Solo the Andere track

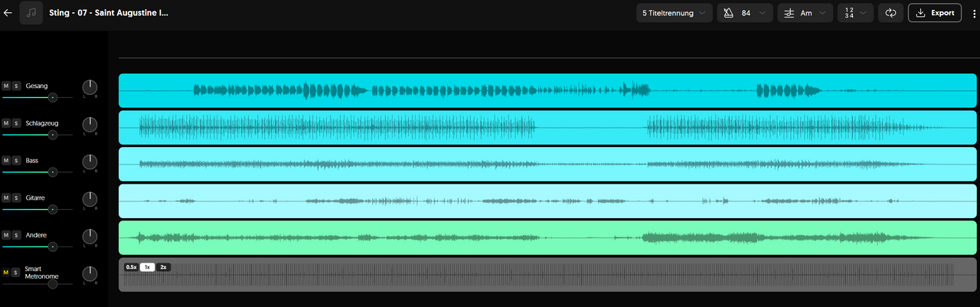[16, 235]
